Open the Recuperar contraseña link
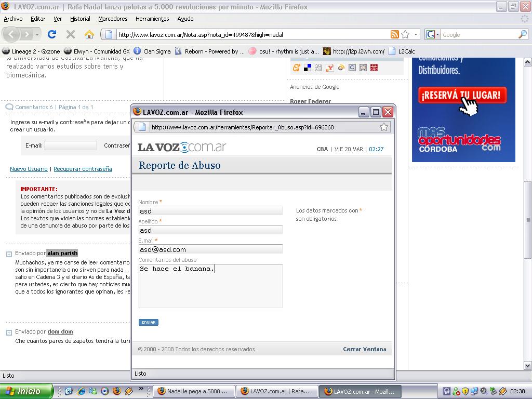 point(83,169)
